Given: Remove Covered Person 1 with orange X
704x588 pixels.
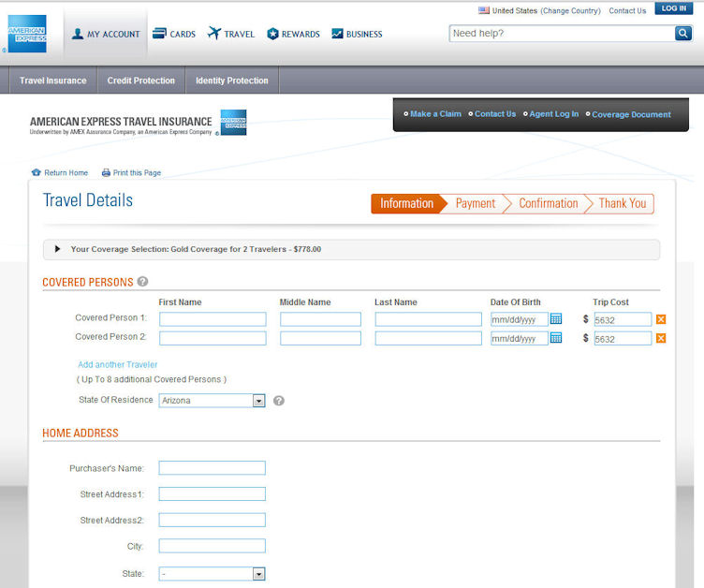Looking at the screenshot, I should pyautogui.click(x=660, y=319).
